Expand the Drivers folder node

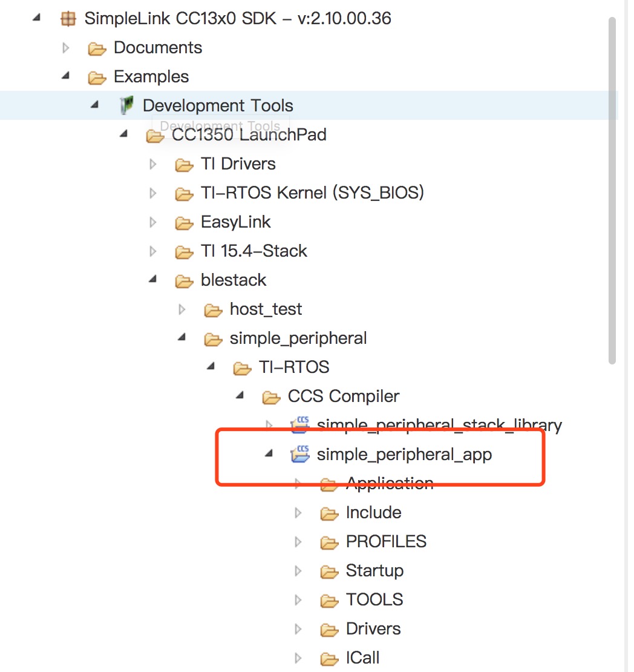pyautogui.click(x=298, y=629)
